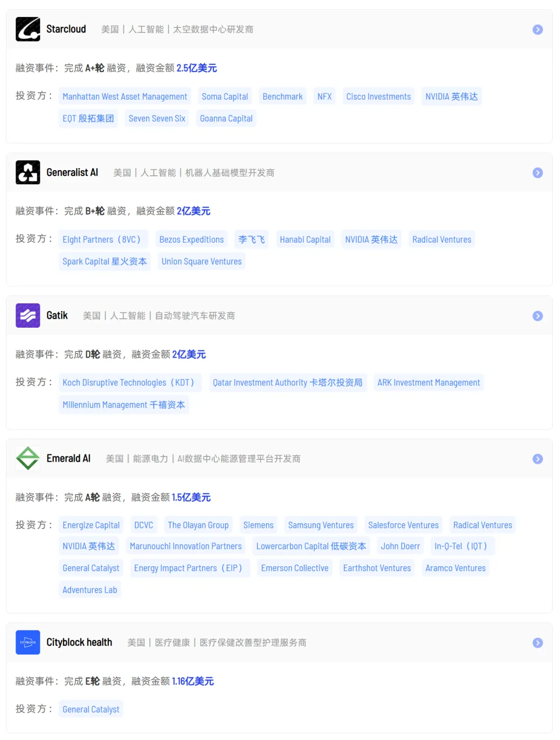Open the Gatik company name
This screenshot has width=560, height=740.
coord(57,315)
